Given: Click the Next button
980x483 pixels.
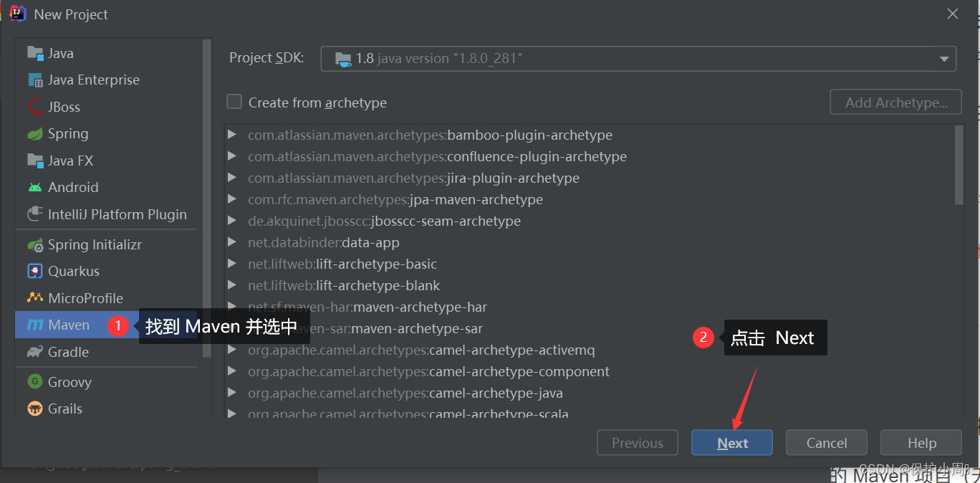Looking at the screenshot, I should 732,443.
